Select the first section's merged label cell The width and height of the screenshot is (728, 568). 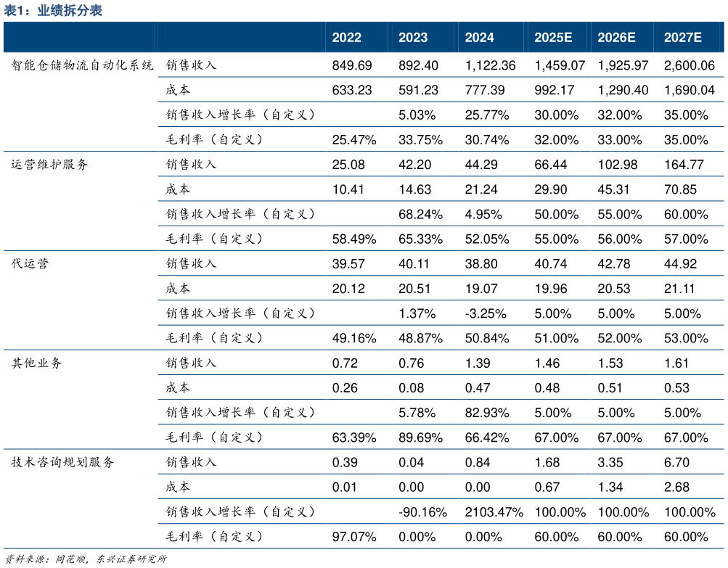click(80, 102)
